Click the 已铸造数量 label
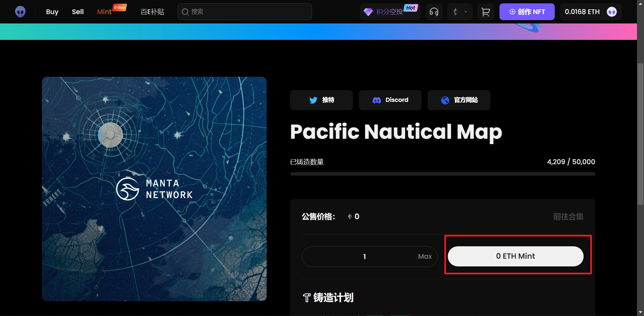644x316 pixels. click(x=307, y=162)
